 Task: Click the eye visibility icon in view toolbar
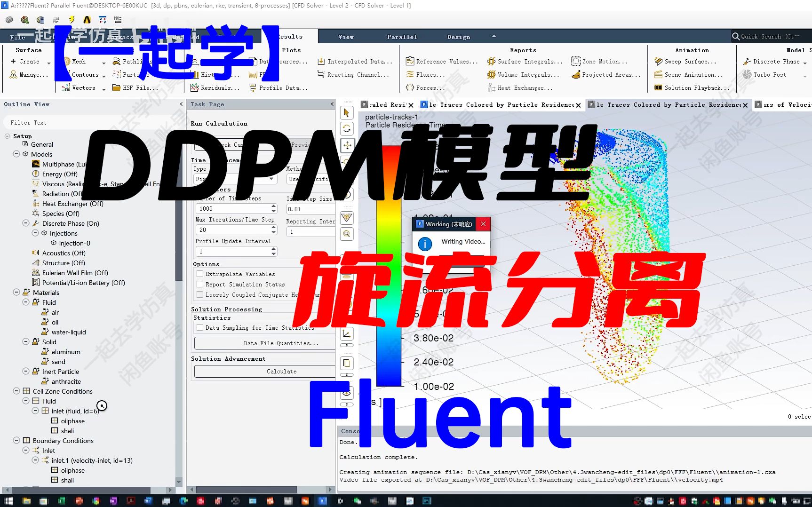(x=347, y=393)
